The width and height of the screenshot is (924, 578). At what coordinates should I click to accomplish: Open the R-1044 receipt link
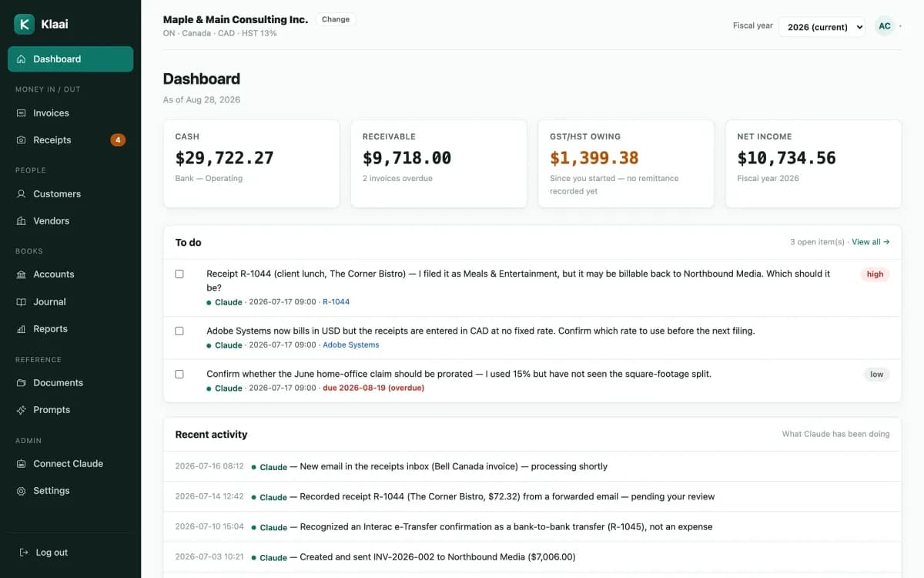[x=336, y=302]
